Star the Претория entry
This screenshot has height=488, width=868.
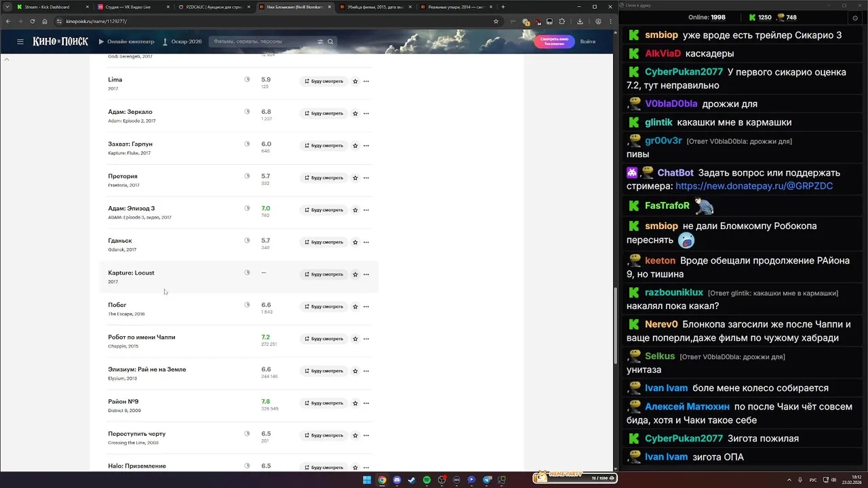point(355,178)
